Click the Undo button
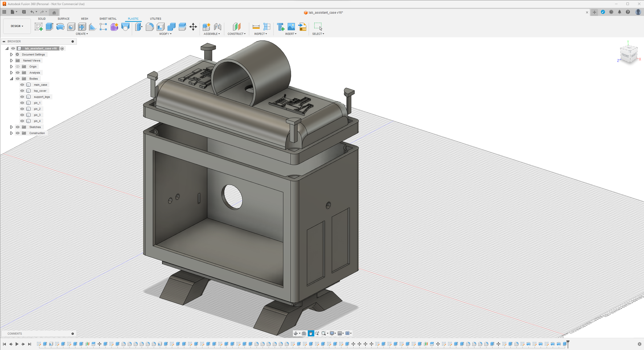Image resolution: width=644 pixels, height=350 pixels. pyautogui.click(x=32, y=12)
